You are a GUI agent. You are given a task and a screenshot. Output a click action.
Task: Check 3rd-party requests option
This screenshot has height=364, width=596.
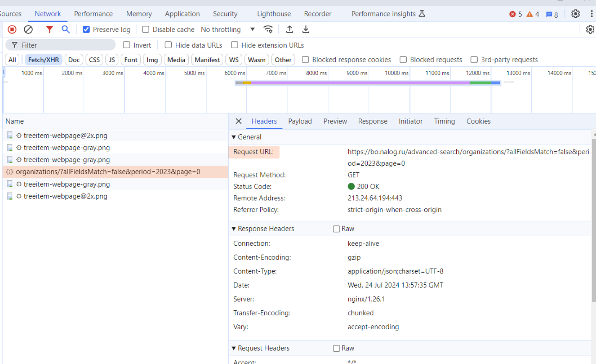click(x=474, y=60)
